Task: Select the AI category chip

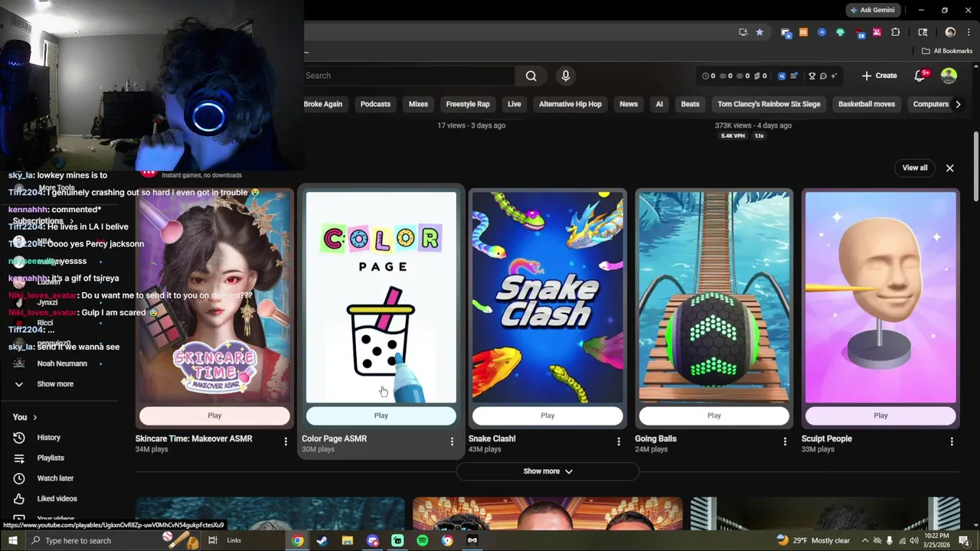Action: tap(659, 104)
